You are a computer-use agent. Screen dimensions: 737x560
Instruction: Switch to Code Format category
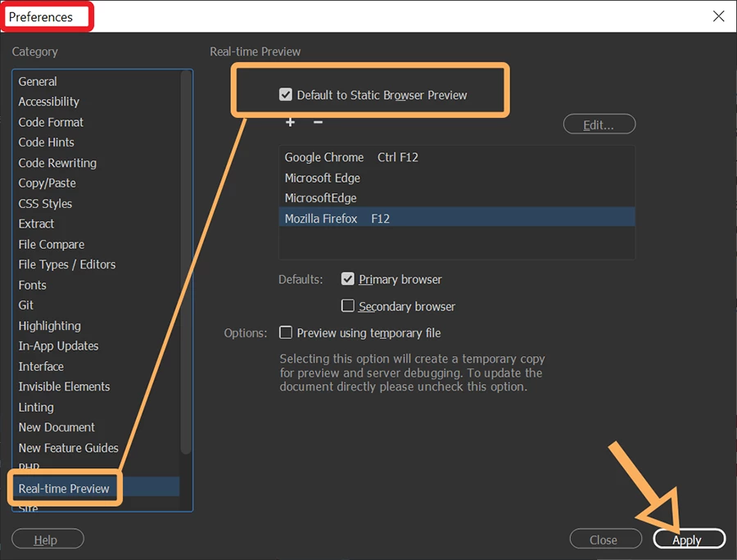click(x=51, y=122)
